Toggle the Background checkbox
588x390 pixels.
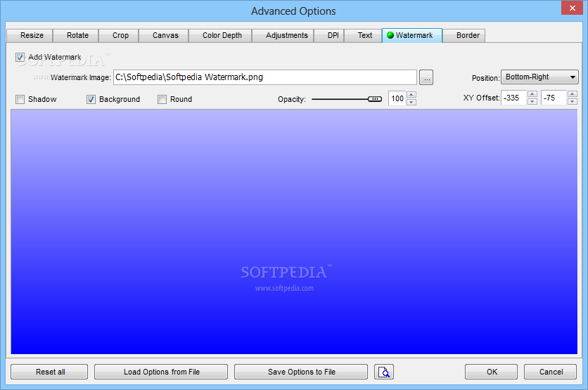point(91,99)
